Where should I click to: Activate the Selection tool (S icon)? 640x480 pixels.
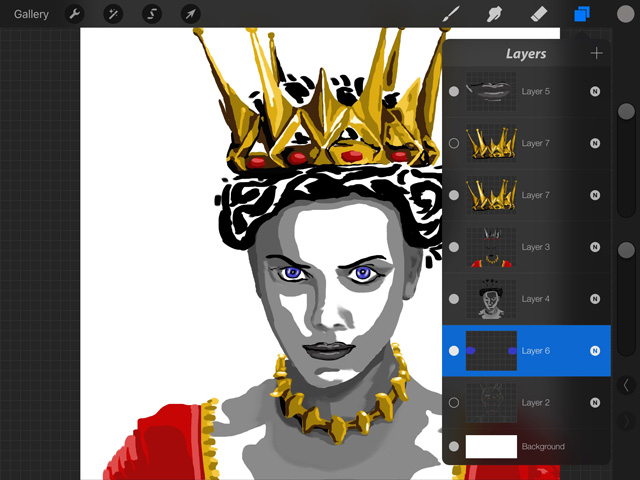pos(152,14)
